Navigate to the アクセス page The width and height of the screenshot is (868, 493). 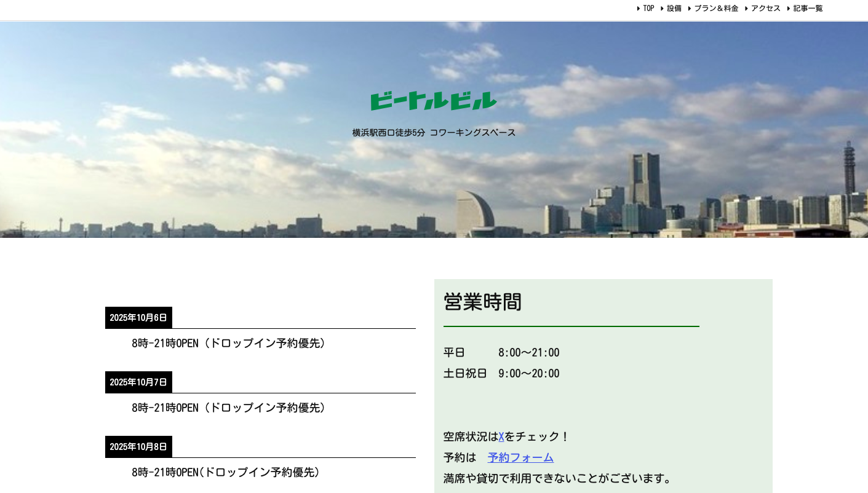coord(766,9)
